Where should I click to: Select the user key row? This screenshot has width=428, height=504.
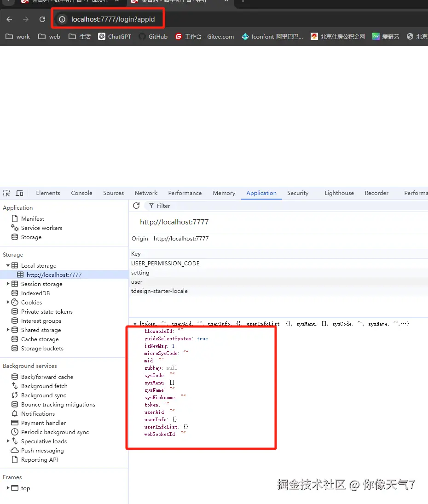tap(278, 282)
